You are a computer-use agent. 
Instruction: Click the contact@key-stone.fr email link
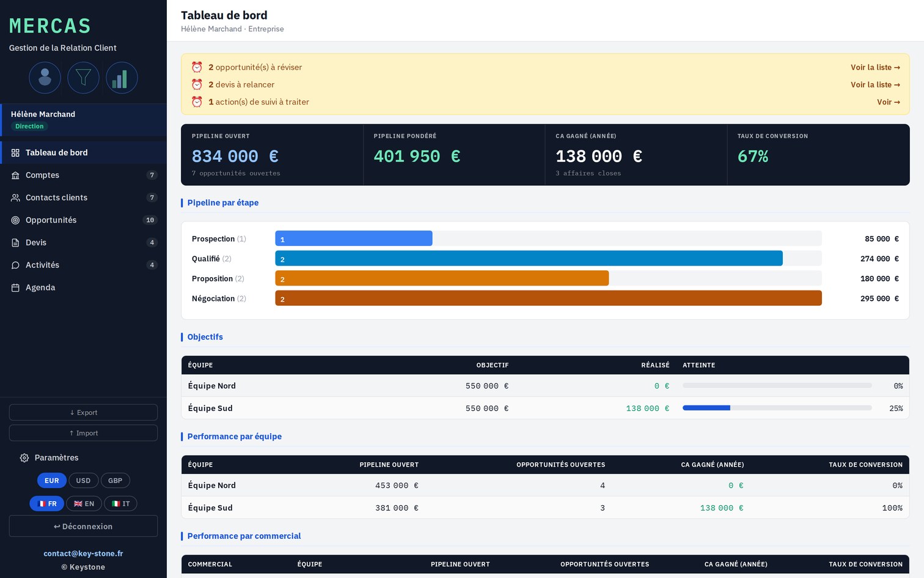(x=83, y=554)
